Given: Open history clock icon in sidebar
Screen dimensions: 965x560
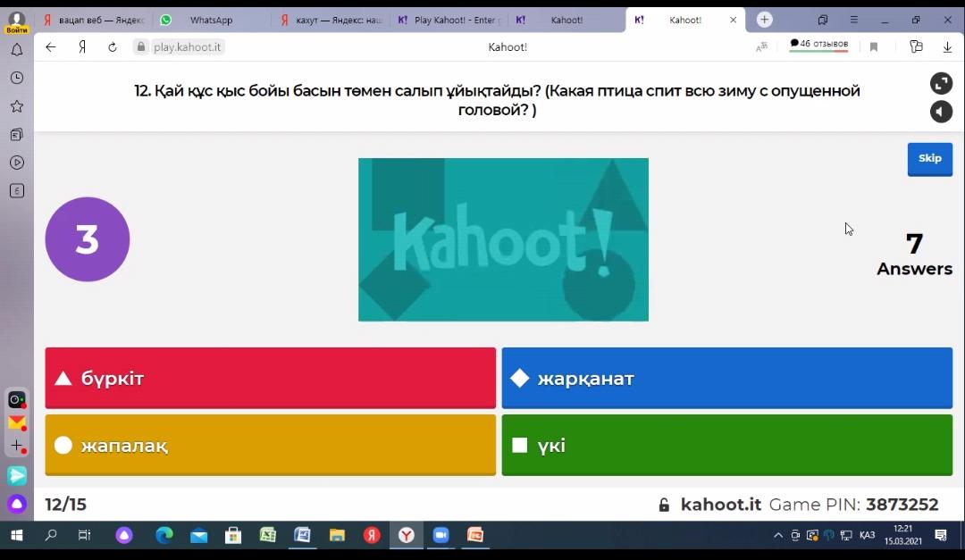Looking at the screenshot, I should [x=17, y=79].
